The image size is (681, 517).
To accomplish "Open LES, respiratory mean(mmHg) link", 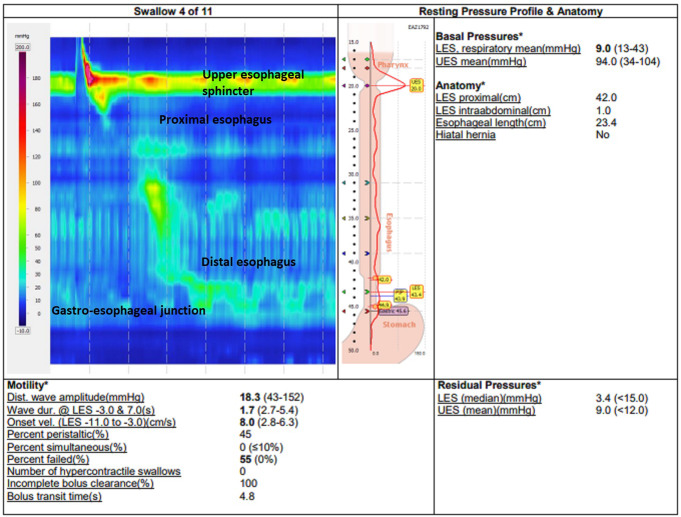I will coord(508,49).
